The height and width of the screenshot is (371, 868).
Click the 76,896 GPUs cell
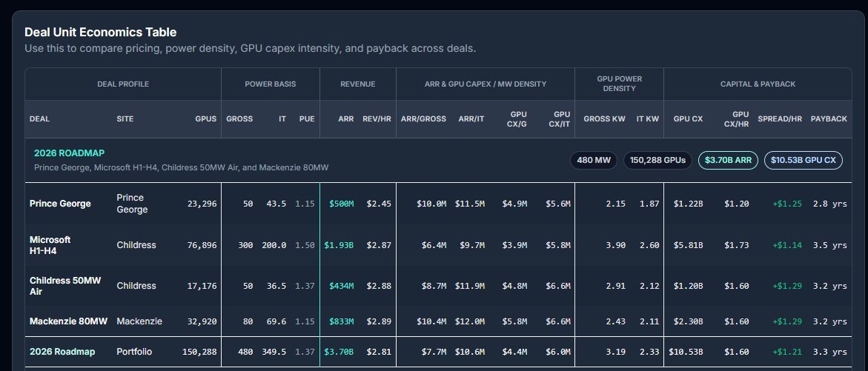(x=202, y=245)
